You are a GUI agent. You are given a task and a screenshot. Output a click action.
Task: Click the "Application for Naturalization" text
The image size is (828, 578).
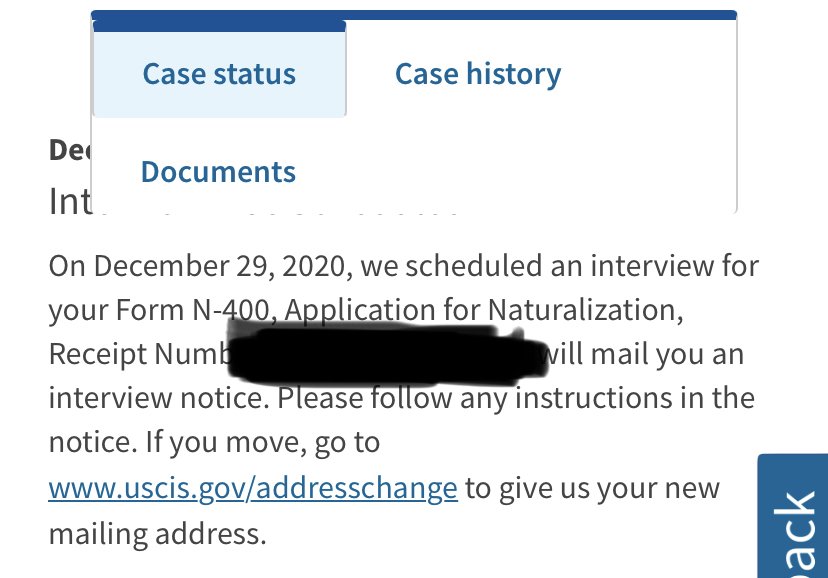coord(484,312)
